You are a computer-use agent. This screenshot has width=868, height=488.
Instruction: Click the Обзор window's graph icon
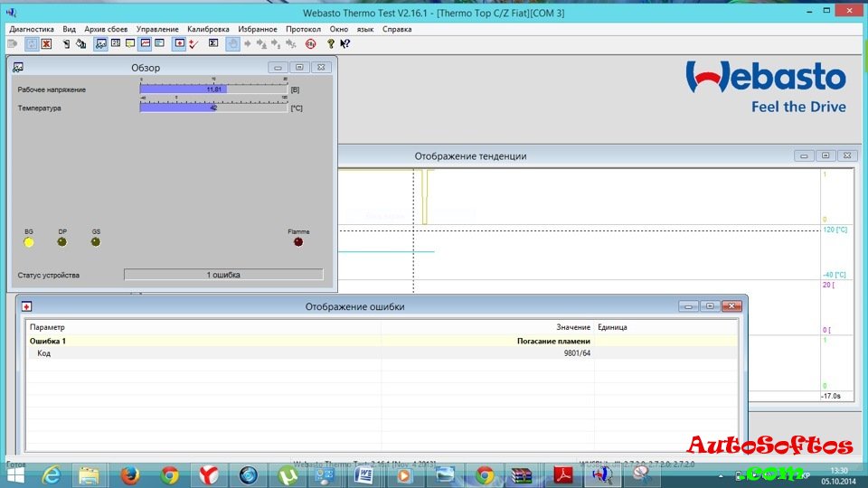point(18,68)
